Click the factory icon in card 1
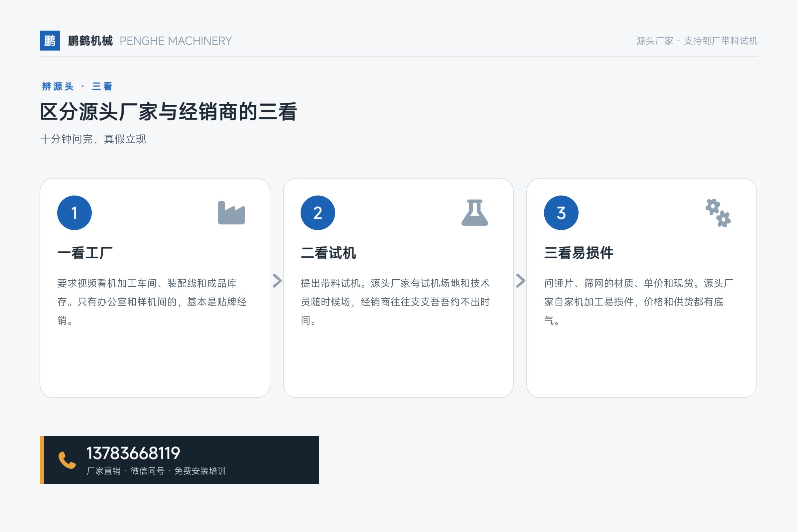This screenshot has height=532, width=798. tap(231, 213)
